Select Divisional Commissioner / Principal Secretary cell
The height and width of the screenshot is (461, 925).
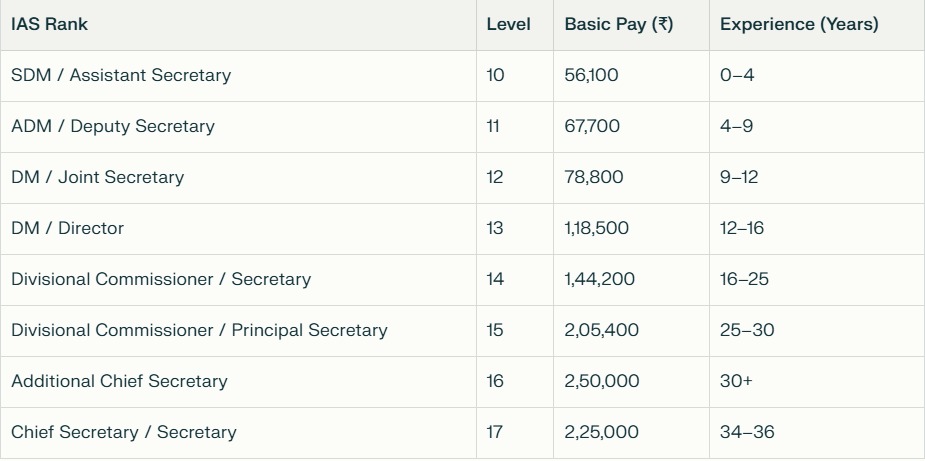(x=199, y=330)
